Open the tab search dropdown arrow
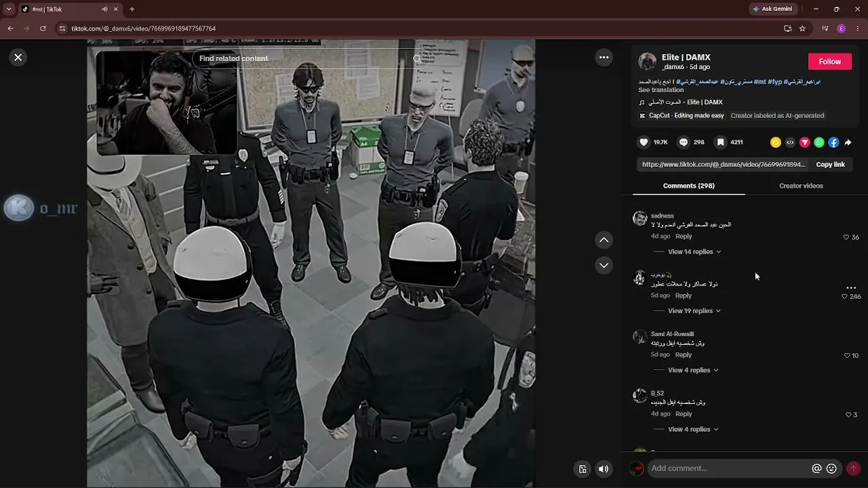 [x=9, y=9]
